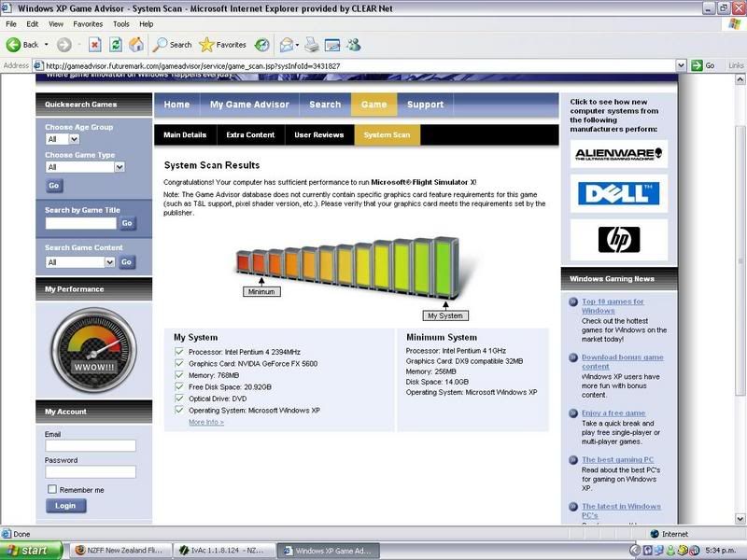This screenshot has width=747, height=560.
Task: Refresh the page with the toolbar icon
Action: tap(115, 45)
